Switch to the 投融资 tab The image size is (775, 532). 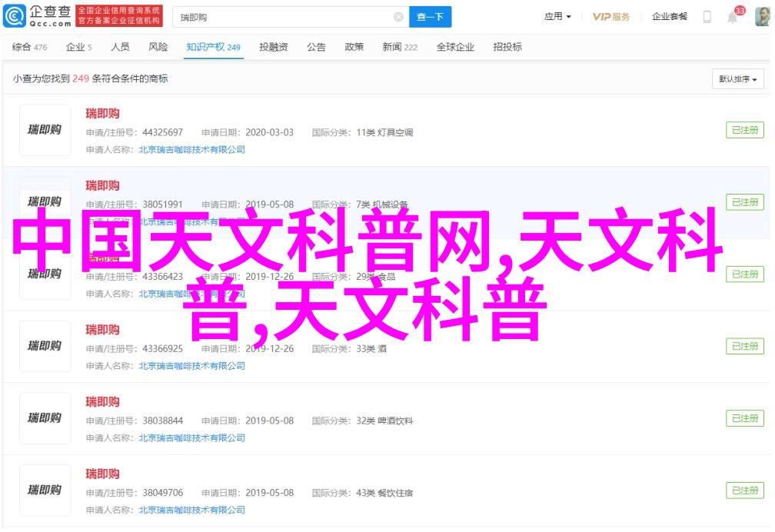(x=274, y=47)
